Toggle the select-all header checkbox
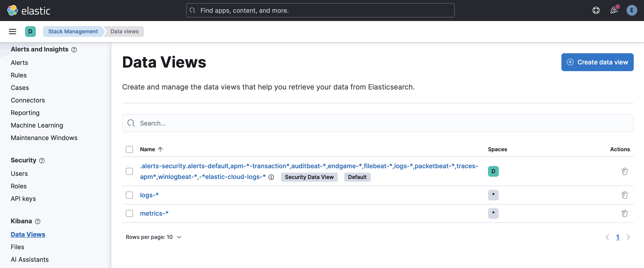The height and width of the screenshot is (268, 644). tap(129, 149)
